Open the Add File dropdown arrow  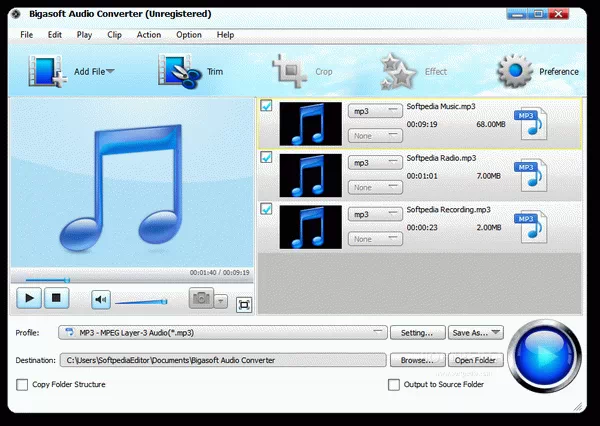110,71
